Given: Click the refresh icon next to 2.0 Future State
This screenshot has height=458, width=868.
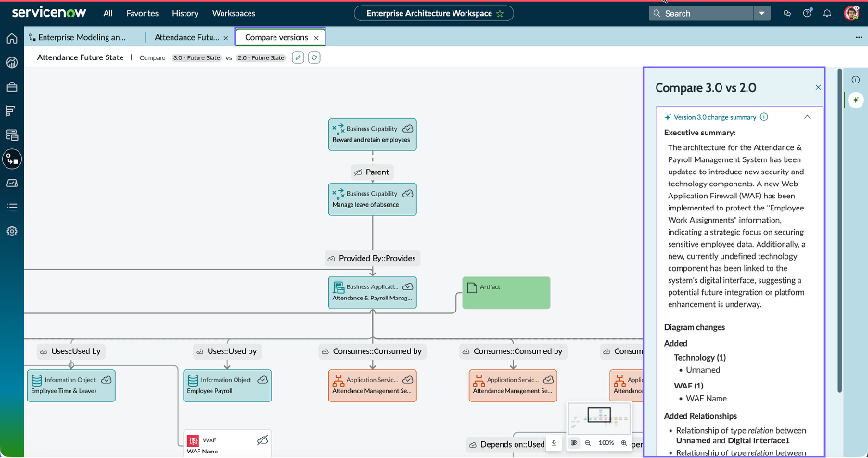Looking at the screenshot, I should pyautogui.click(x=313, y=57).
